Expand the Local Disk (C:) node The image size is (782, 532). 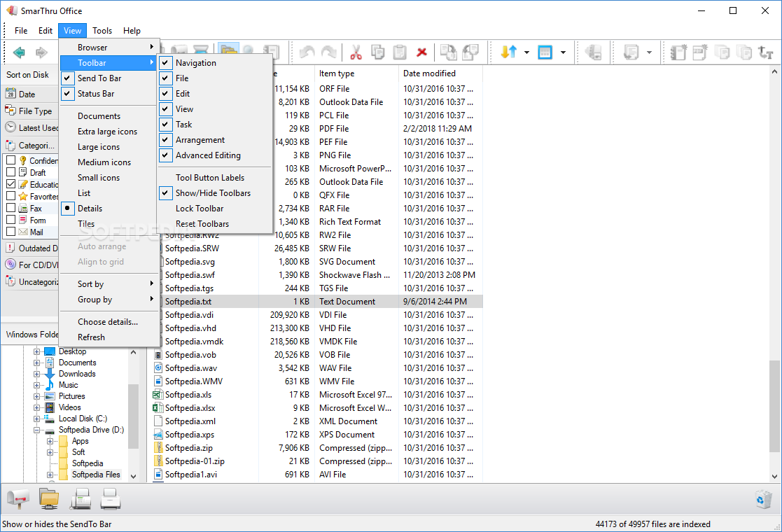click(36, 419)
